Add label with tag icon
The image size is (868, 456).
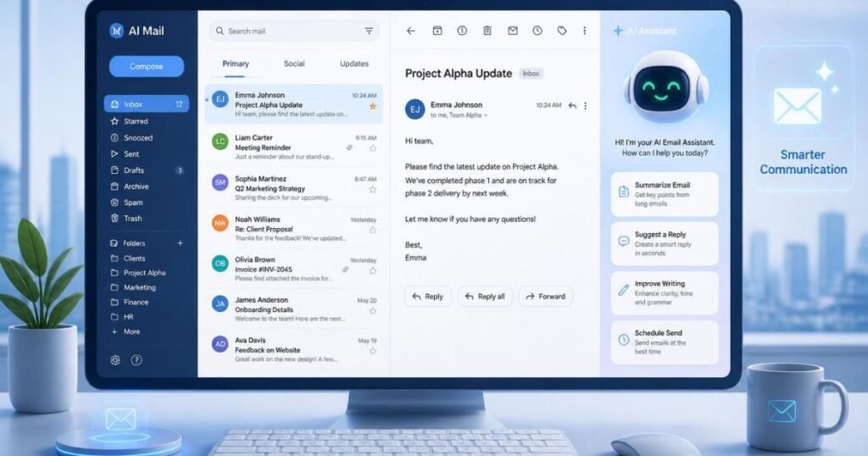pos(562,31)
